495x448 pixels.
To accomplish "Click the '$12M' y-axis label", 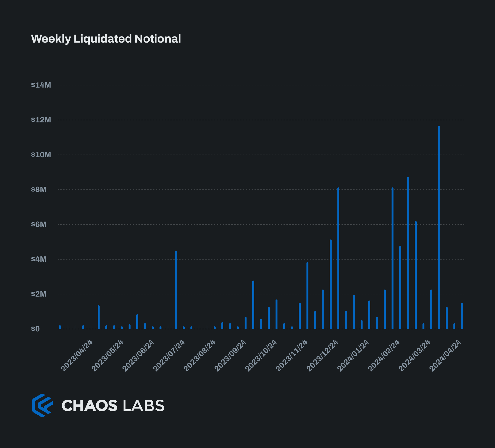I will (x=41, y=120).
